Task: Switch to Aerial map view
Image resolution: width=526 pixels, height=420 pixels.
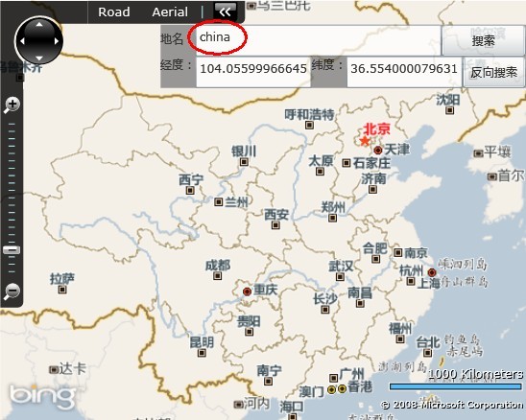Action: [170, 12]
